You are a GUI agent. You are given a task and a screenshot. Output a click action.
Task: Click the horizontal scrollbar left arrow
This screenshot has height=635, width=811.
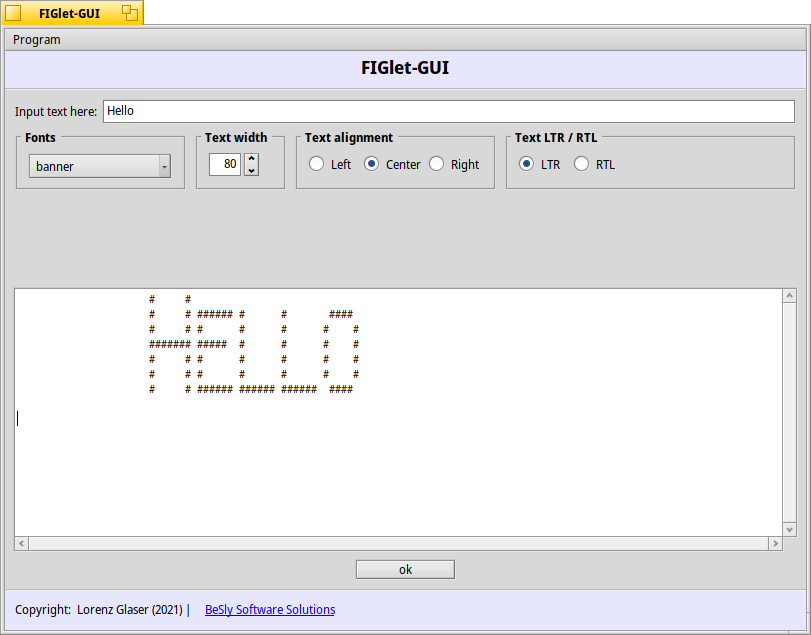tap(21, 543)
